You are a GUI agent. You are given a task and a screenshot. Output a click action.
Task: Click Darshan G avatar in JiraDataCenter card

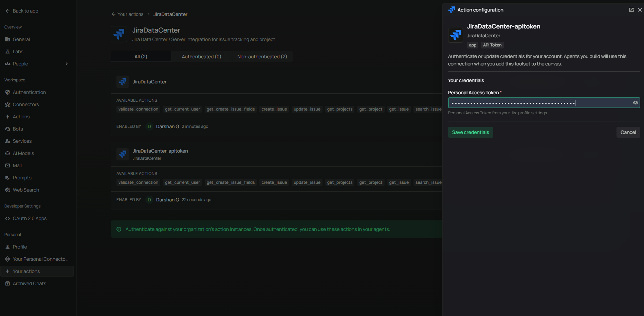coord(149,126)
